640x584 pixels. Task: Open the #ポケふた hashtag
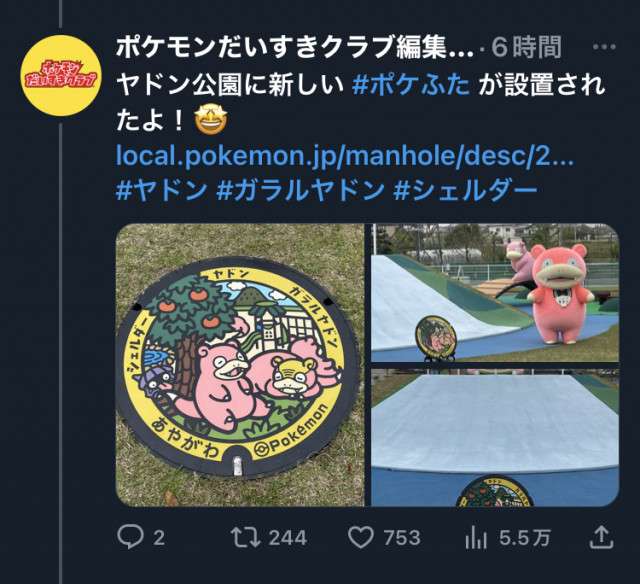(x=411, y=85)
